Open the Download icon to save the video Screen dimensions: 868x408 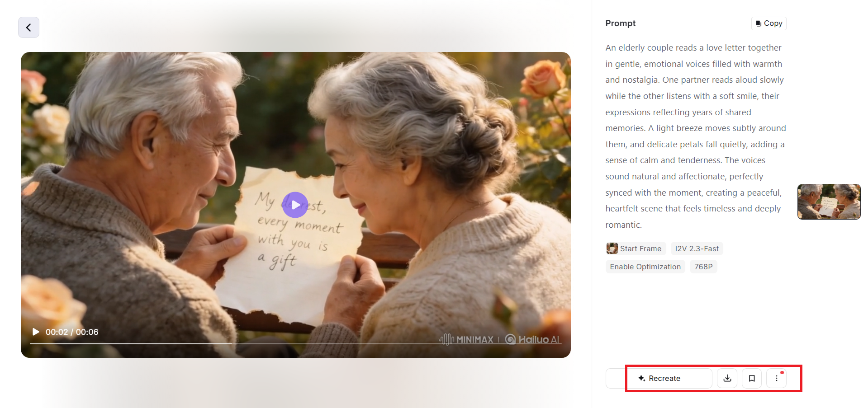click(726, 378)
